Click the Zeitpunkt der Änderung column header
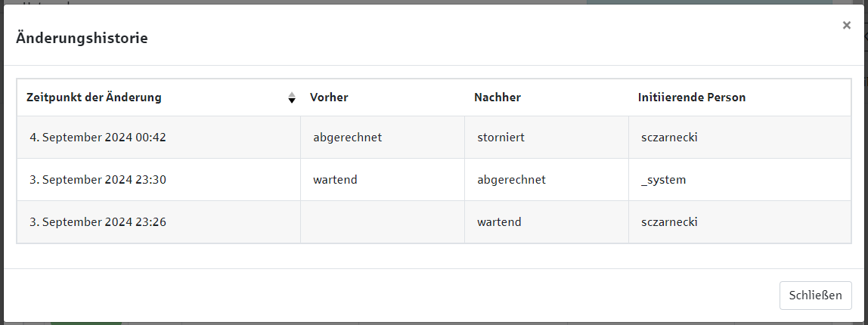The height and width of the screenshot is (325, 868). [x=94, y=97]
